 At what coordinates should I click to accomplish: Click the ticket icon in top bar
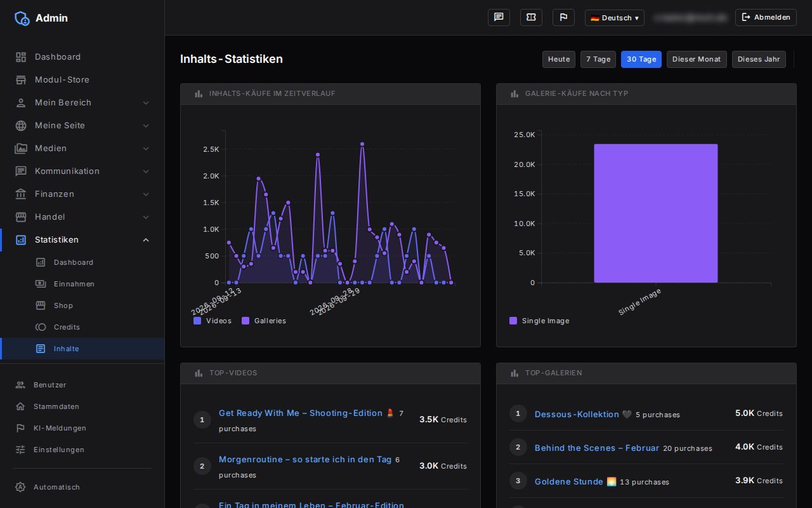pyautogui.click(x=531, y=17)
